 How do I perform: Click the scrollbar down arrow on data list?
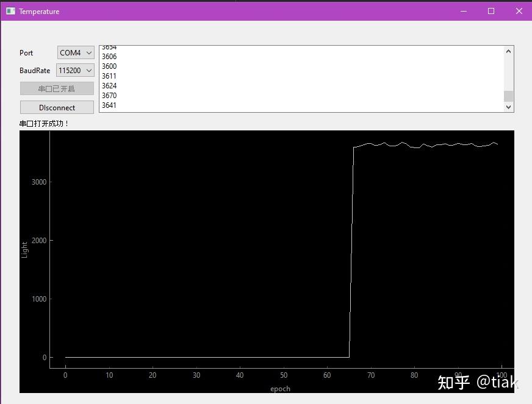508,107
